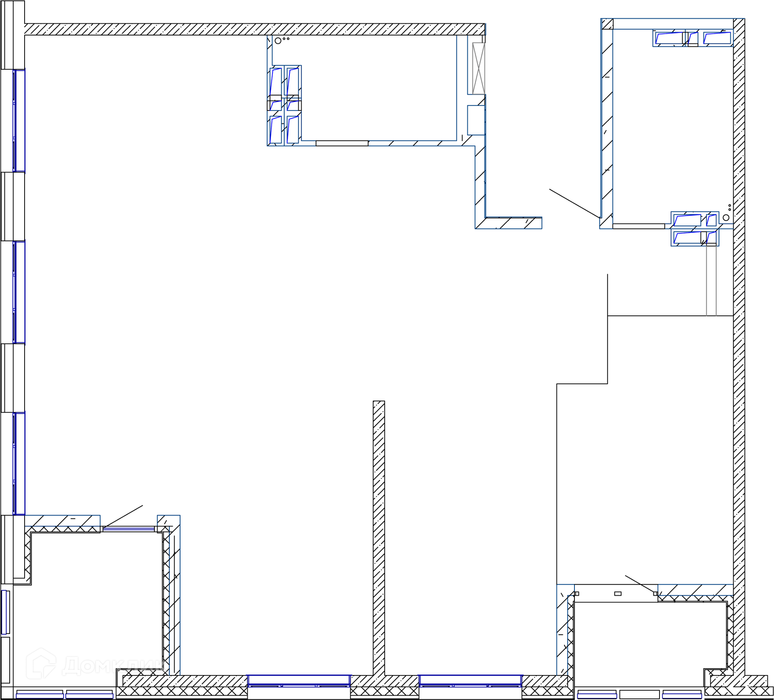Viewport: 774px width, 700px height.
Task: Click the small square beside the crossed shaft
Action: tap(476, 120)
